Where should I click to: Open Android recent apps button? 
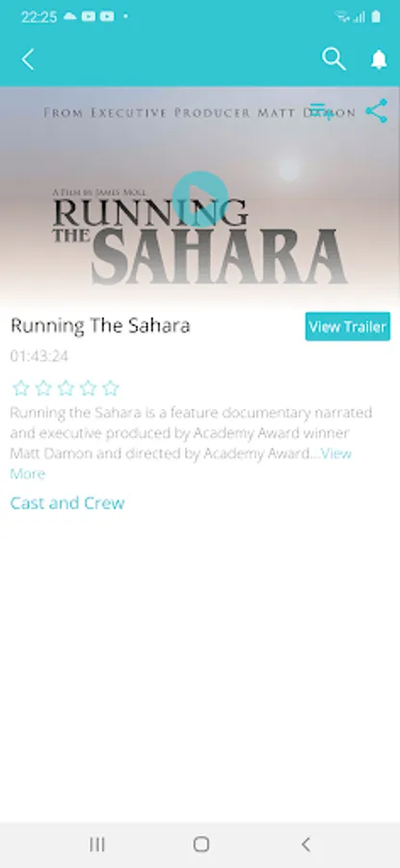(97, 844)
